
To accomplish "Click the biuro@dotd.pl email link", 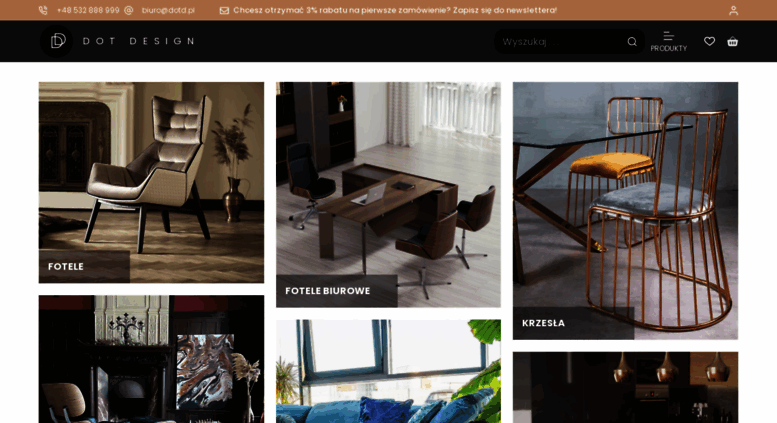I will (168, 10).
